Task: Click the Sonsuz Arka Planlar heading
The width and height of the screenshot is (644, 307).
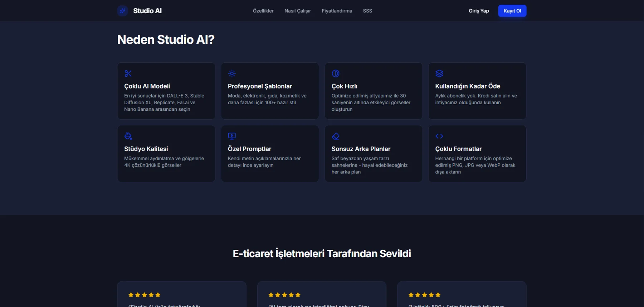Action: tap(361, 149)
